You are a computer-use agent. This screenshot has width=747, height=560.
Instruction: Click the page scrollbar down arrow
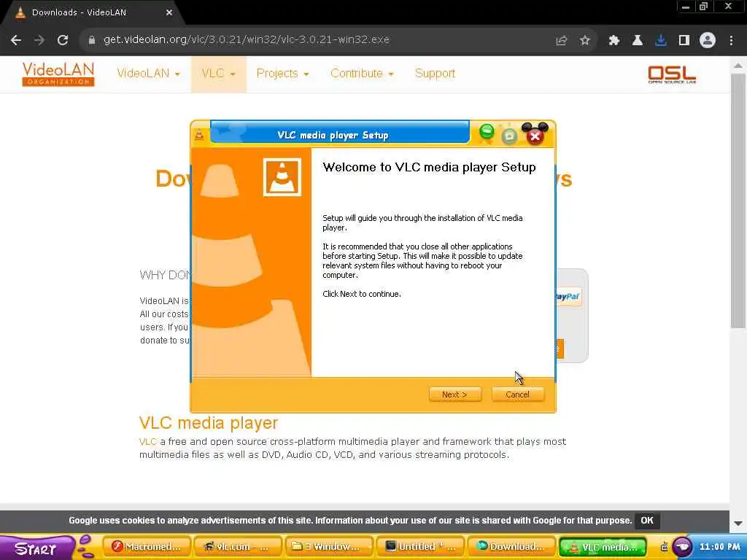(x=738, y=524)
